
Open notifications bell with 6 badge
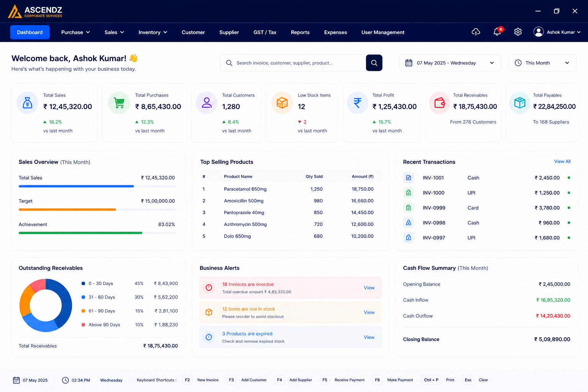click(x=498, y=32)
